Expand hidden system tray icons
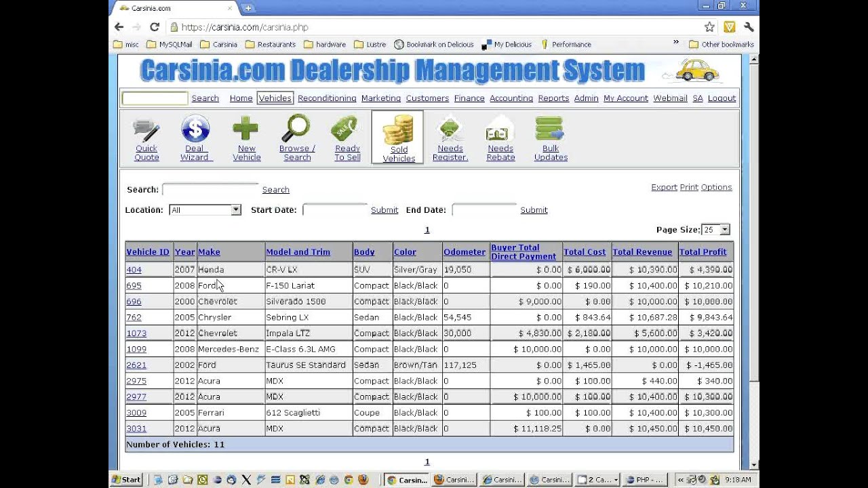 coord(680,480)
